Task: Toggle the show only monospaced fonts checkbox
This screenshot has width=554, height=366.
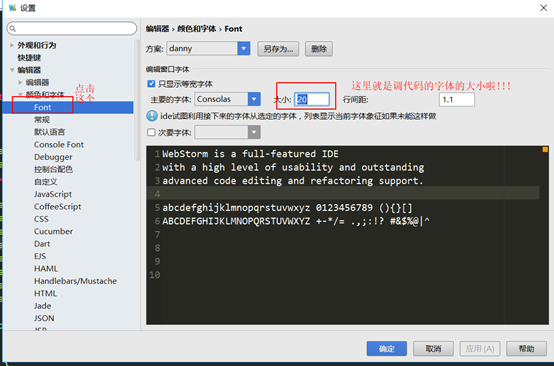Action: 151,84
